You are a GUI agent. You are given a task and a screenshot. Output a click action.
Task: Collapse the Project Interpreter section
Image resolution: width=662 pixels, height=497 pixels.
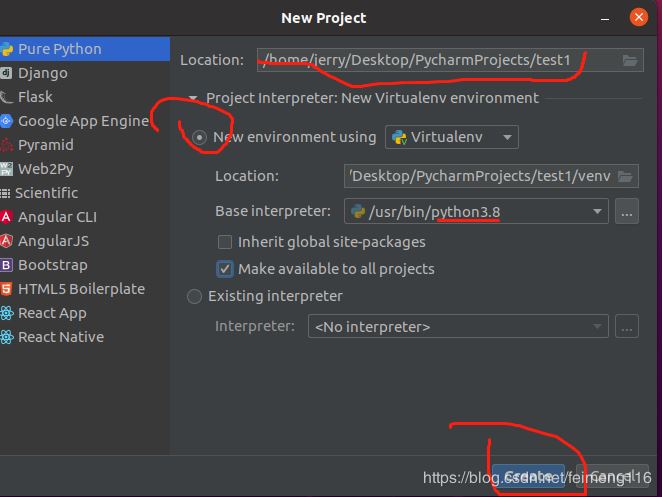pos(193,99)
